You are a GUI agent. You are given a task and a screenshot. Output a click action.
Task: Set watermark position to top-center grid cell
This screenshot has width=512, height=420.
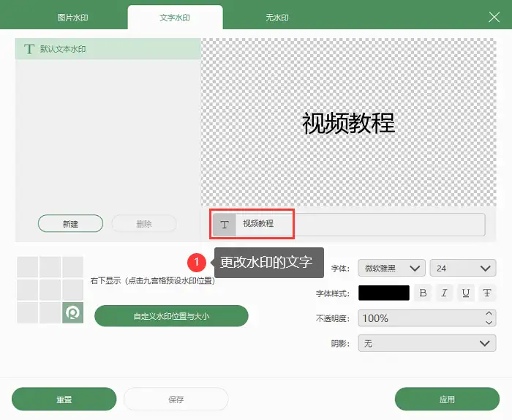(x=50, y=267)
